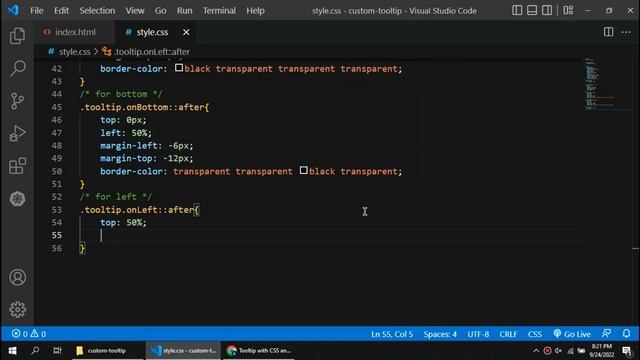Image resolution: width=640 pixels, height=360 pixels.
Task: Open the Search view in activity bar
Action: click(17, 68)
